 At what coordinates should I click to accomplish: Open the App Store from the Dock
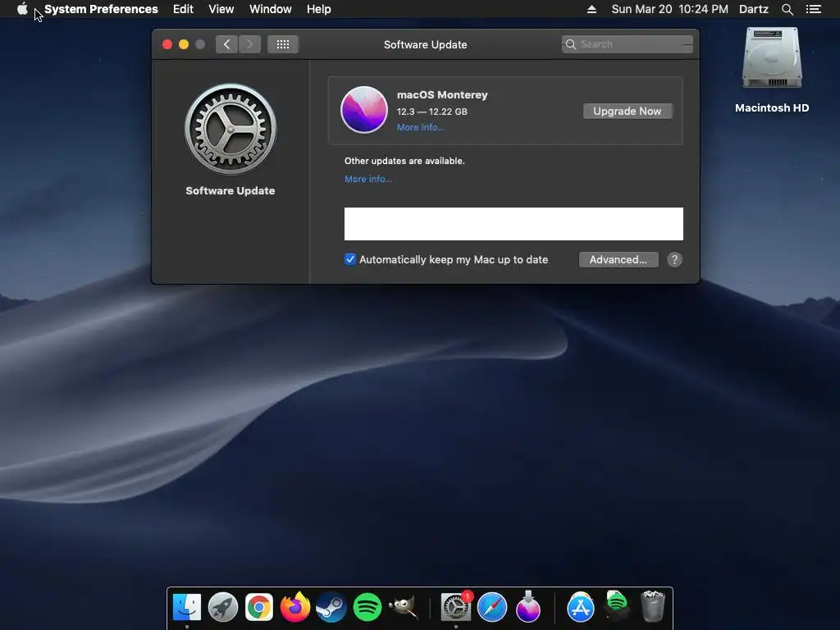pos(581,608)
